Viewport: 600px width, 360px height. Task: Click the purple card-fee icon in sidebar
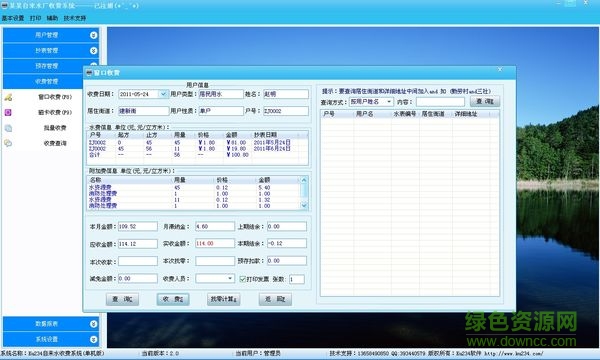click(x=8, y=112)
